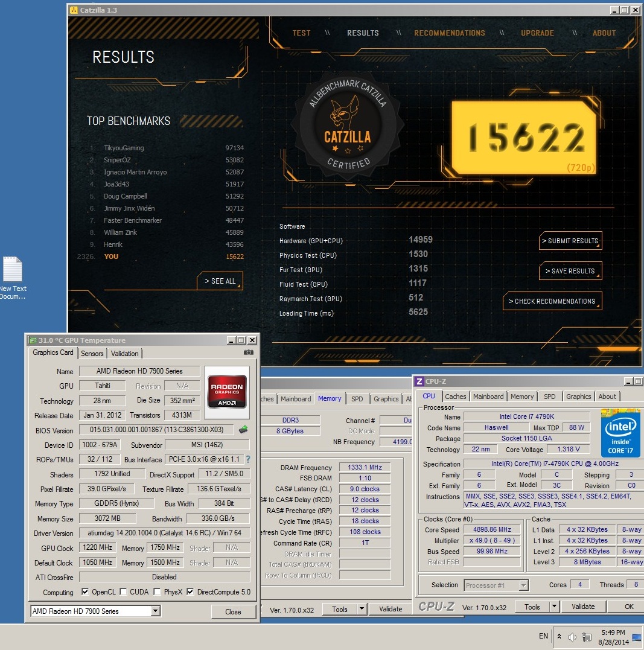Toggle the PhysX checkbox
Screen dimensions: 644x650
(x=157, y=591)
